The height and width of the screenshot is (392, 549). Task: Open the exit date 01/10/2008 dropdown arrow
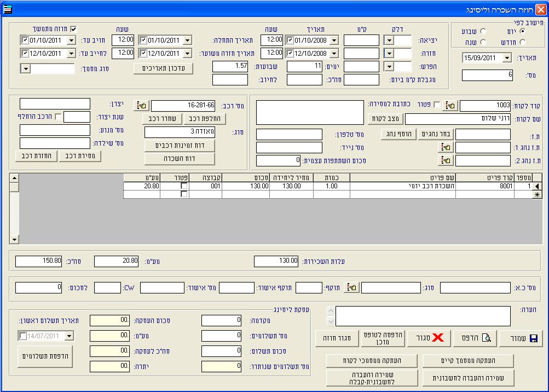[x=334, y=41]
